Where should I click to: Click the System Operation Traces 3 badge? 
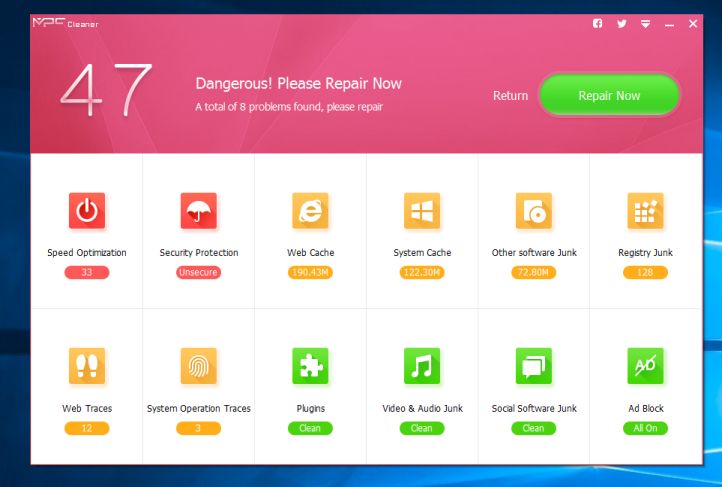[198, 429]
